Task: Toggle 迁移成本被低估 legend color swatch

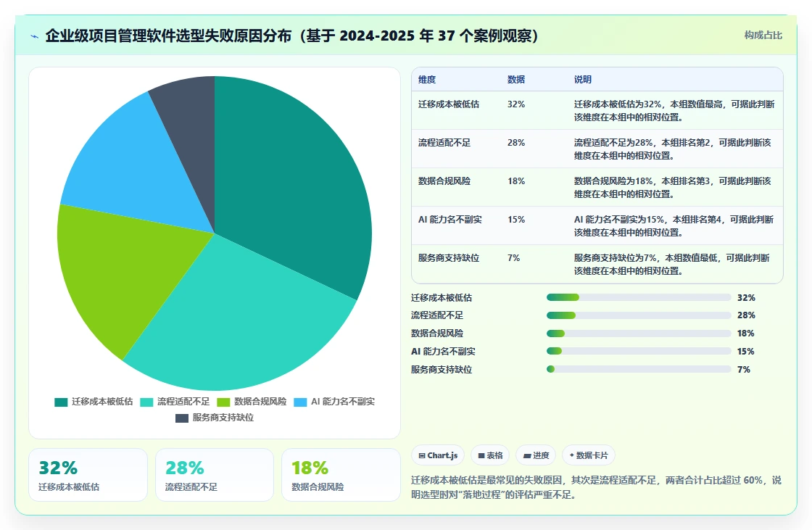Action: point(61,402)
